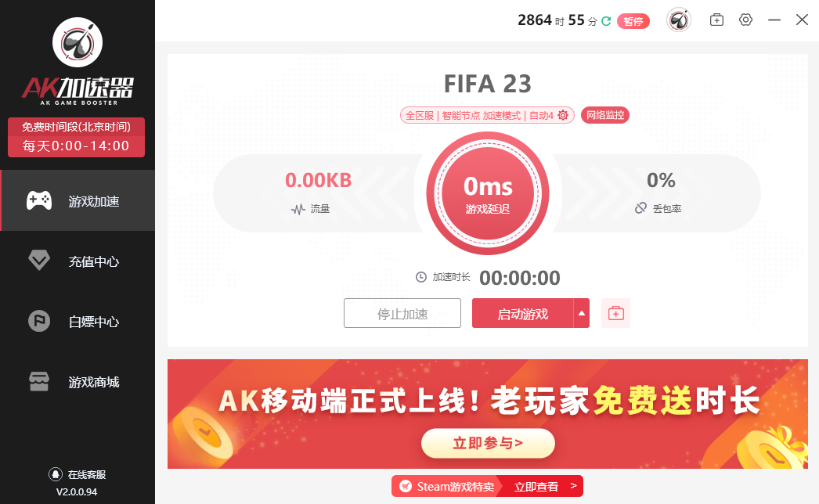Screen dimensions: 819x504
Task: Click the AK加速器 logo at top left
Action: point(78,62)
